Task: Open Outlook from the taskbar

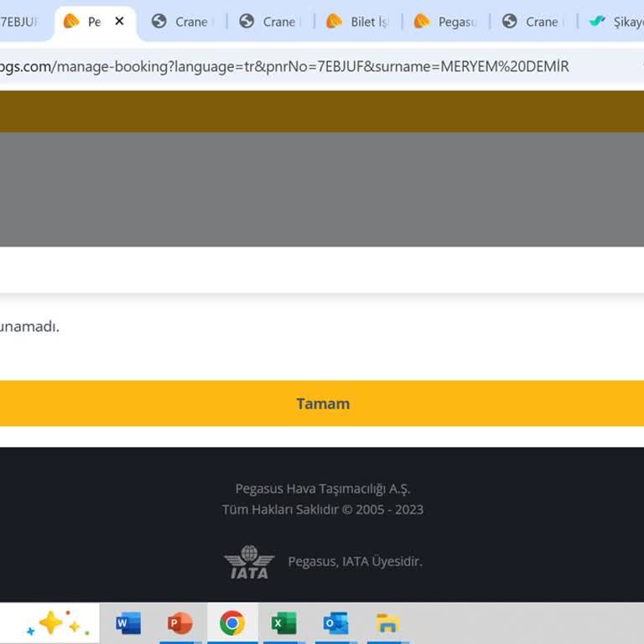Action: coord(335,623)
